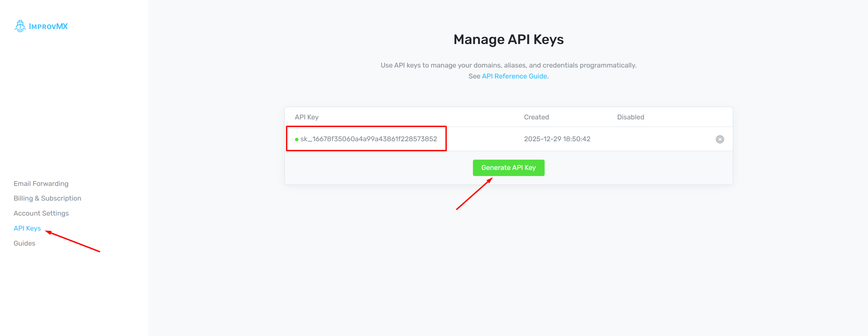Click the green status dot beside the API key
Viewport: 868px width, 336px height.
[297, 139]
